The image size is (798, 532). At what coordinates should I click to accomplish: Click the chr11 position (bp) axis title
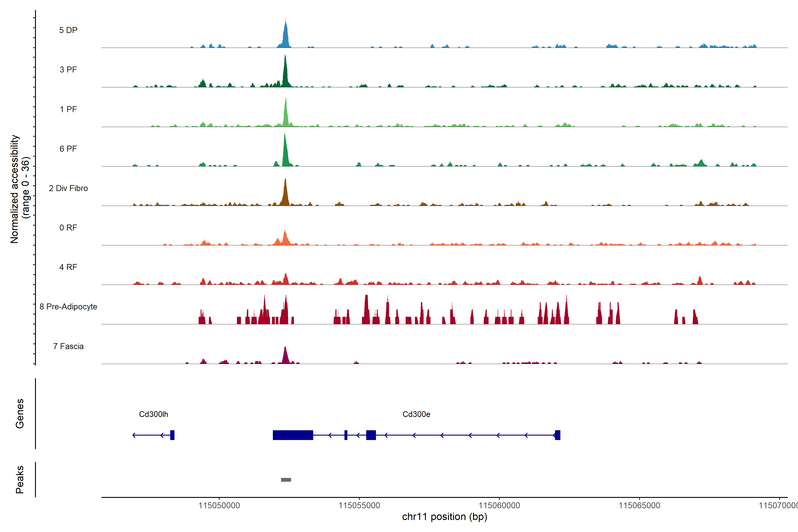444,517
